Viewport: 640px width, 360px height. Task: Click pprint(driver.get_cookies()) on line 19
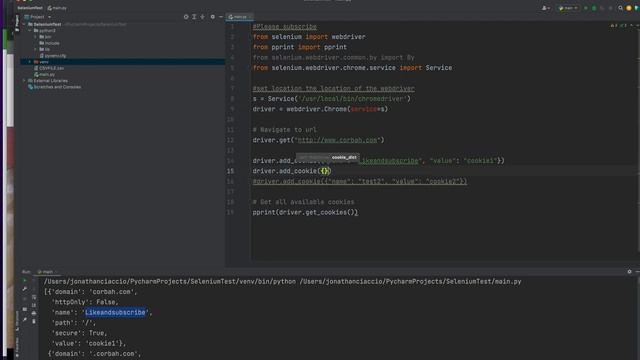click(305, 212)
